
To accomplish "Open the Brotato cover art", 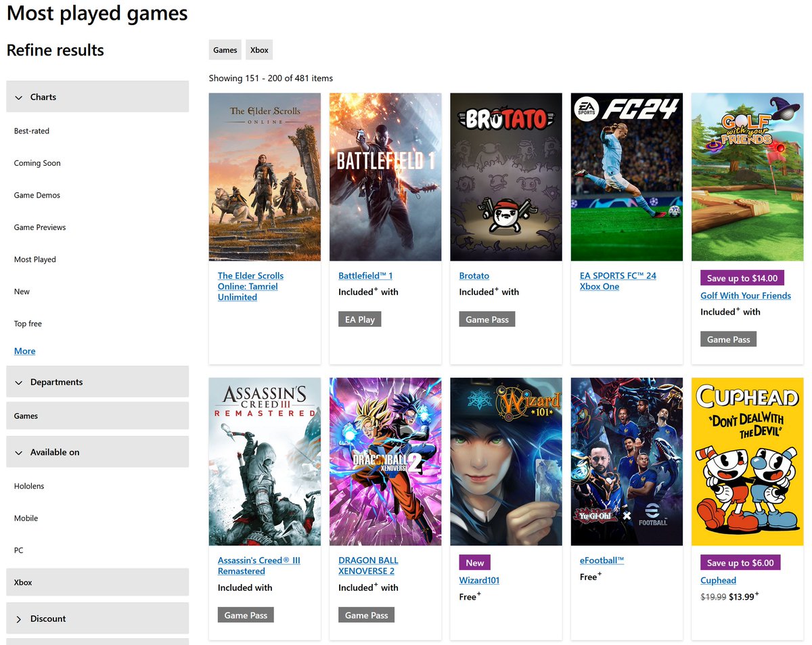I will pyautogui.click(x=506, y=177).
